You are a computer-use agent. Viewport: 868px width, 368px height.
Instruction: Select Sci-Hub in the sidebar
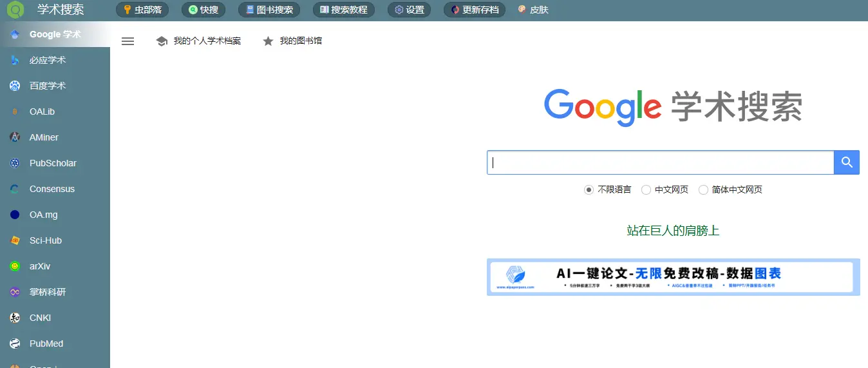55,240
